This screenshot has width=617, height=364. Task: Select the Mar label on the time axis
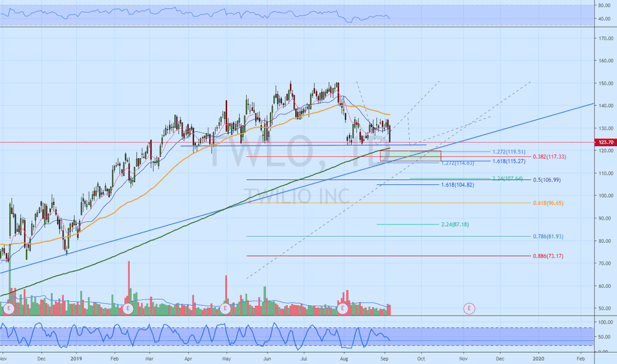[149, 359]
